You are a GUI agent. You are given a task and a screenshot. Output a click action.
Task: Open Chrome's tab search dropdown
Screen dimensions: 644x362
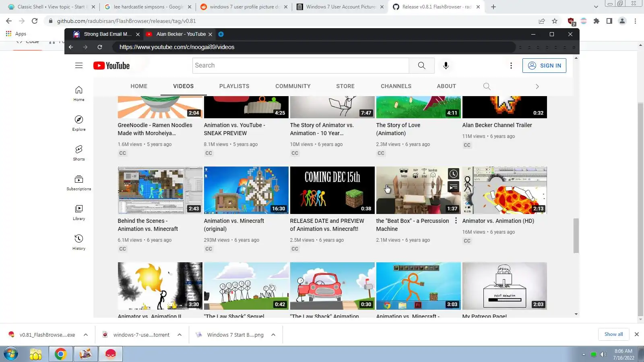[x=596, y=7]
